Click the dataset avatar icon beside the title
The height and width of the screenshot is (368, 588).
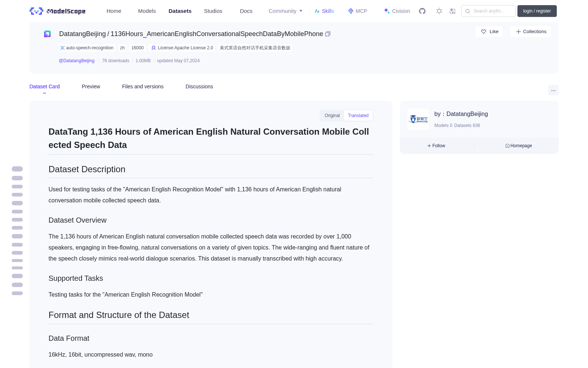coord(47,34)
